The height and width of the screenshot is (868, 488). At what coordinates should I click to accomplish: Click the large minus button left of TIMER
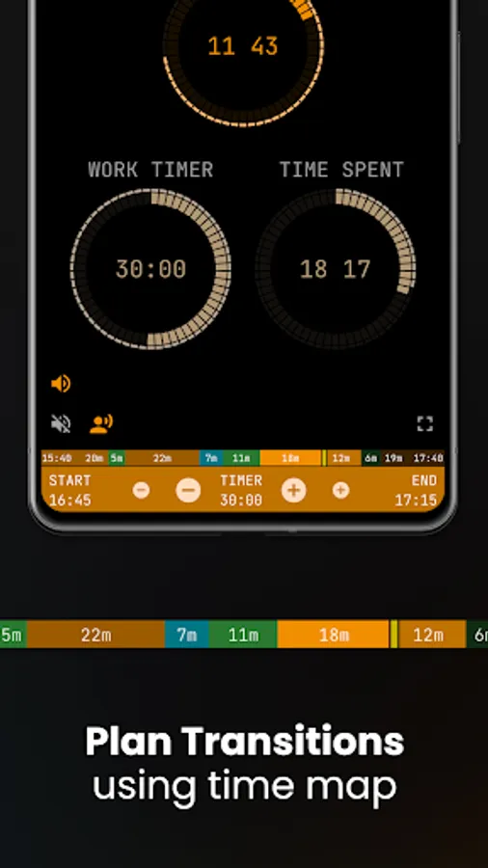click(x=188, y=490)
